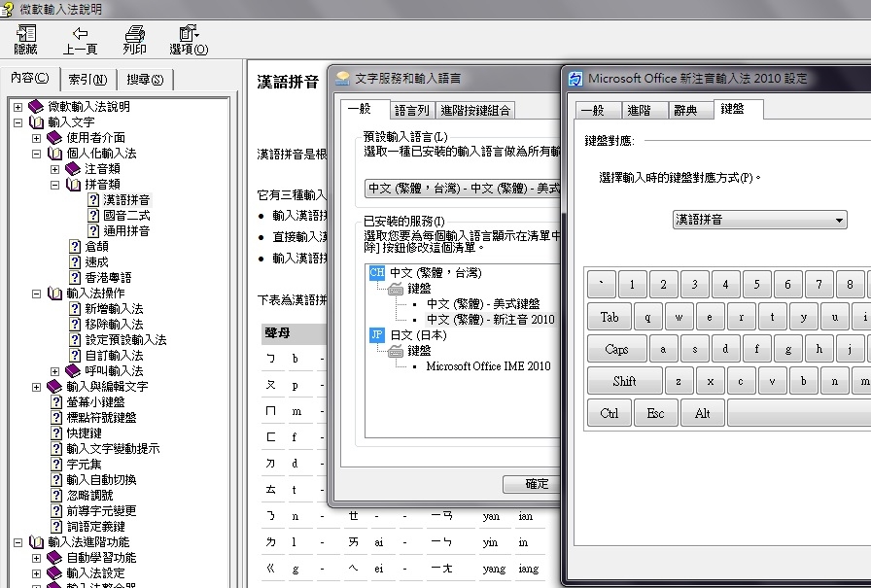Click the help page icon beside 香港粵語
Viewport: 871px width, 588px height.
click(x=75, y=278)
